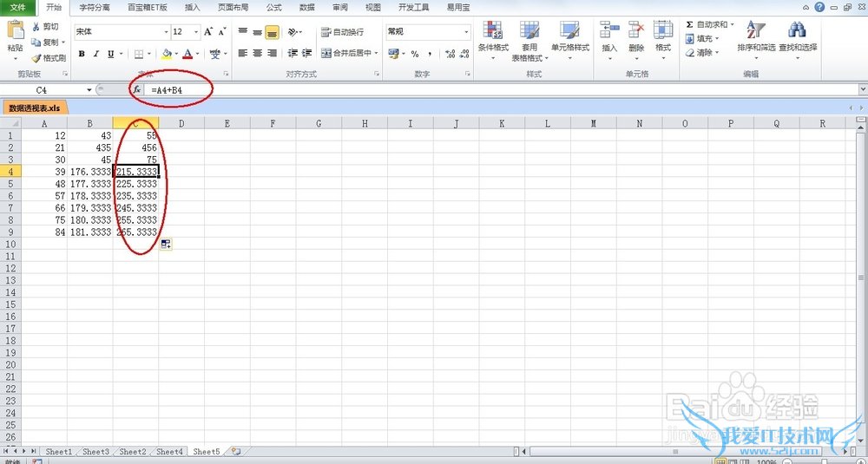Click the Help question mark icon

pos(819,7)
